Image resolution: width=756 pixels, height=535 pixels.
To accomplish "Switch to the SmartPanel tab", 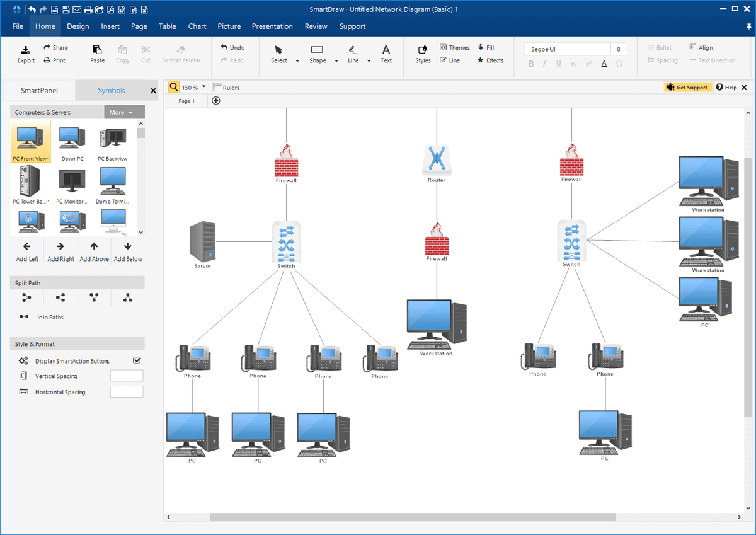I will click(39, 91).
